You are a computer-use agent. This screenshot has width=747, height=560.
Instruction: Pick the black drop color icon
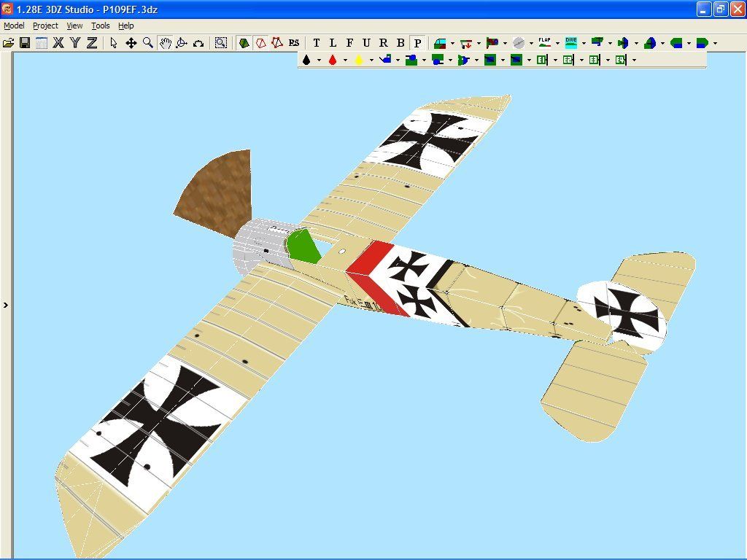(306, 60)
